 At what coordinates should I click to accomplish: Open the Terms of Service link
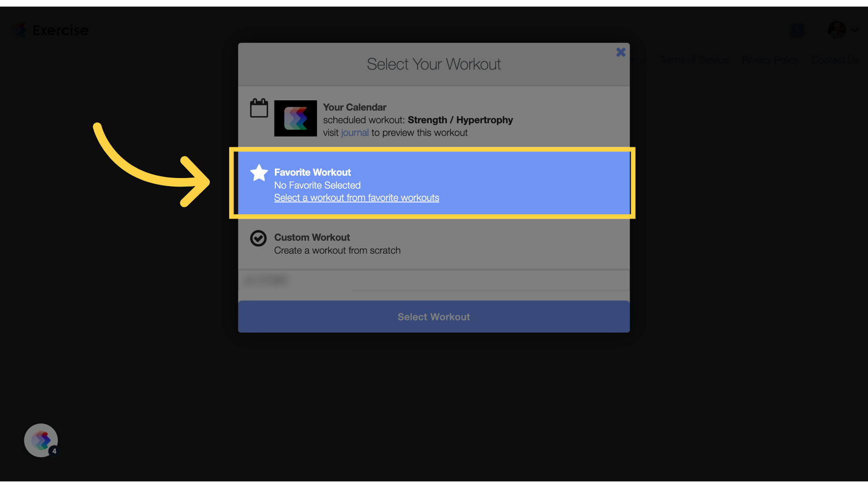point(694,60)
